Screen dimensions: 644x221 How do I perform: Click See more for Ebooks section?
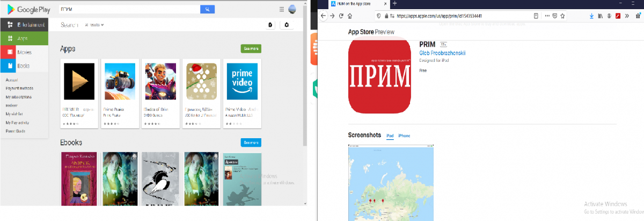251,142
